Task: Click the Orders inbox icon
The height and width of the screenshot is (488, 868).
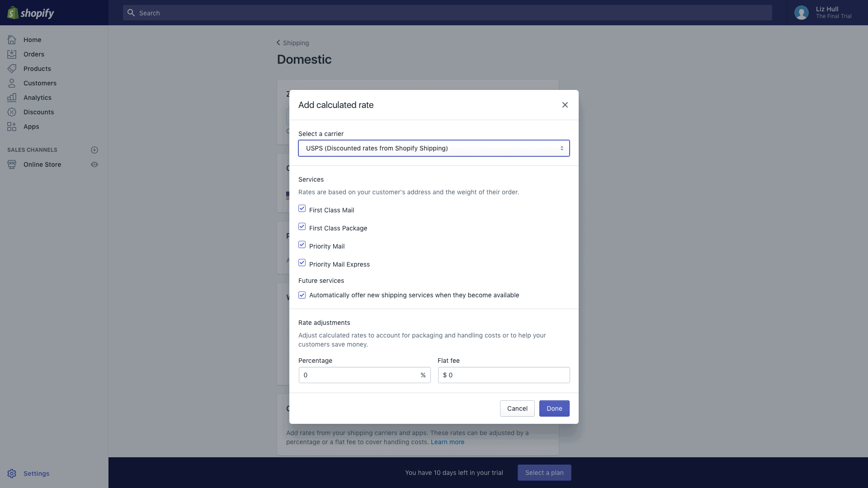Action: 12,54
